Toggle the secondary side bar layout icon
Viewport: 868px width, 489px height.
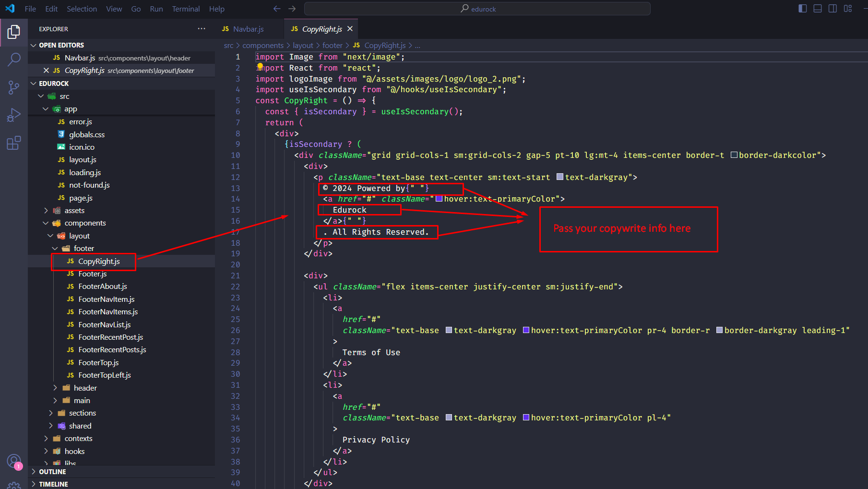pos(833,9)
